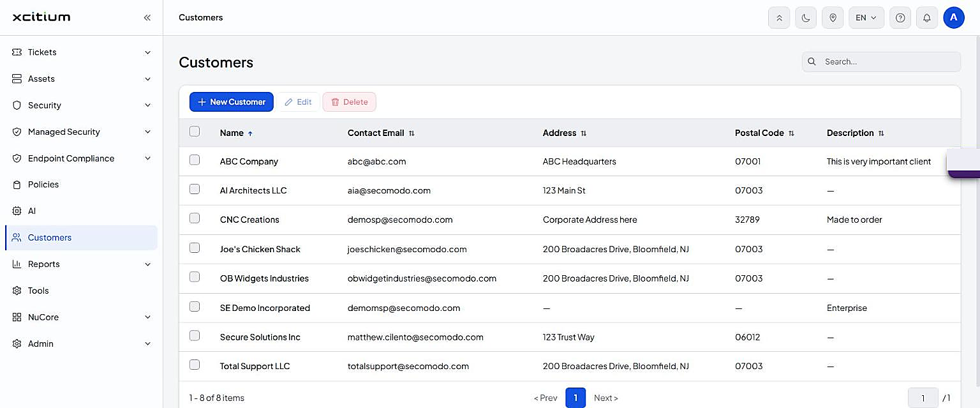
Task: Select the Secure Solutions Inc row checkbox
Action: (195, 336)
